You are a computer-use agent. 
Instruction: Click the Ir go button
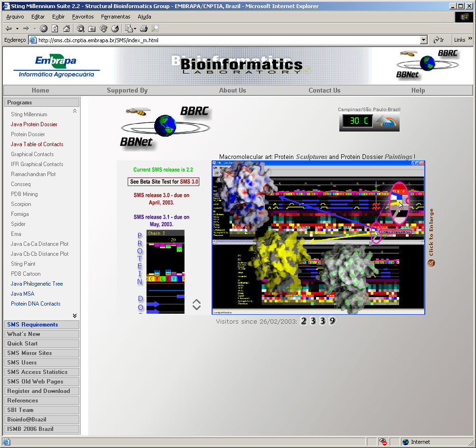pos(439,40)
